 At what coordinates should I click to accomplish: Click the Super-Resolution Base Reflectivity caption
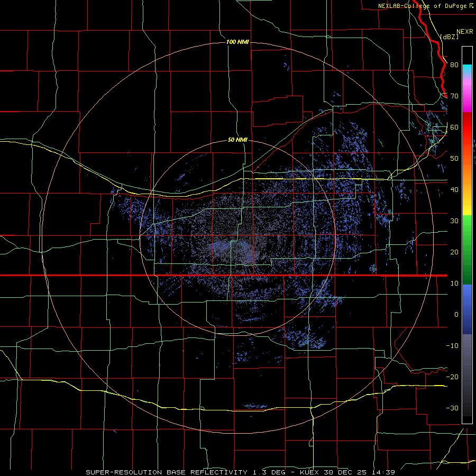(167, 472)
